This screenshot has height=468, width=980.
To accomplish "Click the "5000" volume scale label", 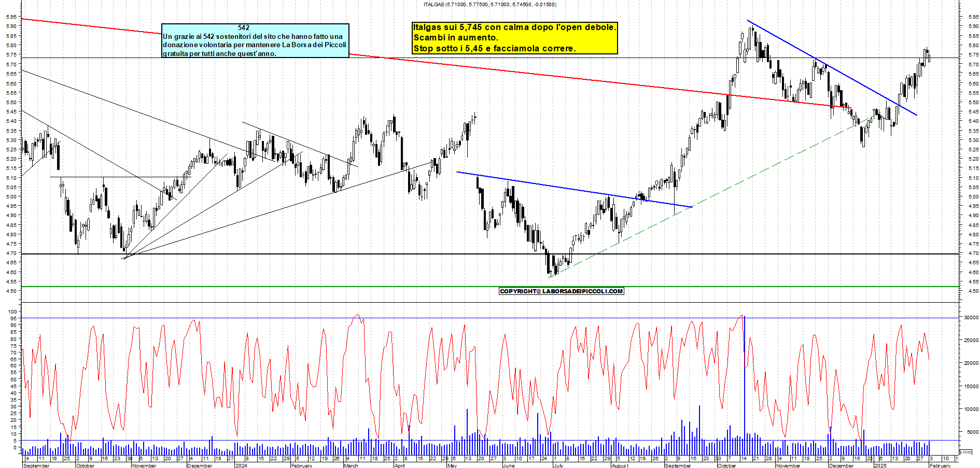I will [973, 432].
